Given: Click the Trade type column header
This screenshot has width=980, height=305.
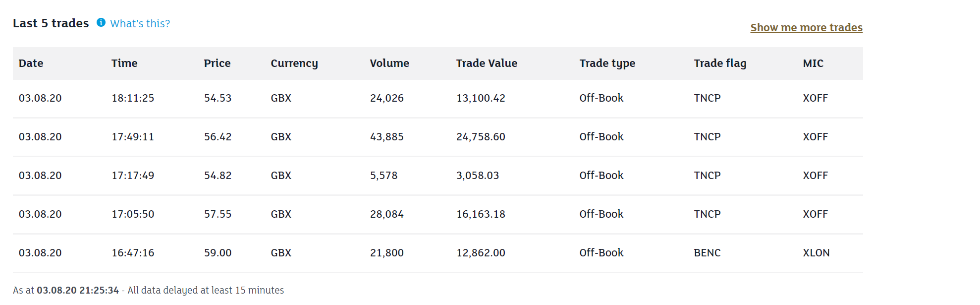Looking at the screenshot, I should click(x=607, y=63).
